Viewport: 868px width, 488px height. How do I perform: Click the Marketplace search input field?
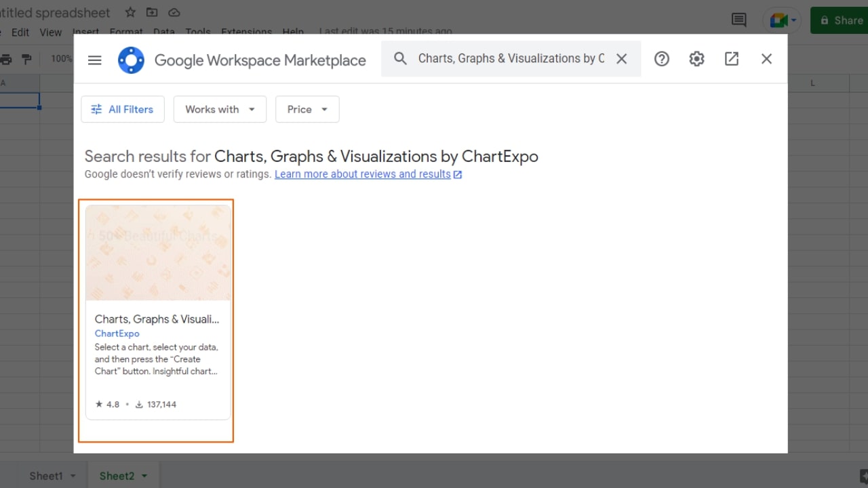coord(511,58)
